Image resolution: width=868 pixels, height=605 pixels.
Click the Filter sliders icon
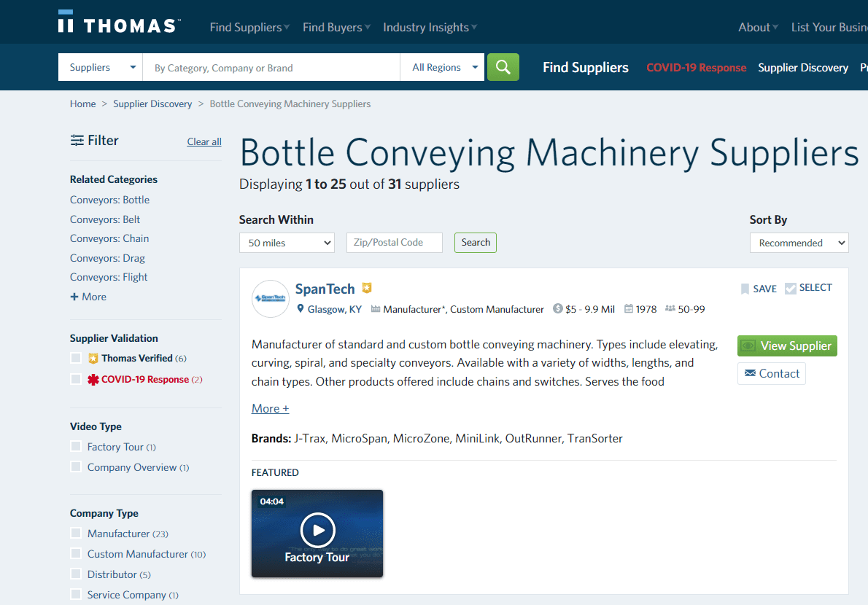tap(77, 141)
